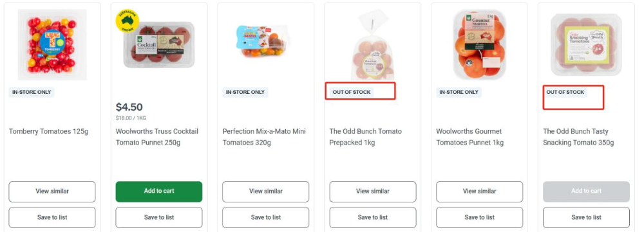Image resolution: width=644 pixels, height=232 pixels.
Task: Click the disabled Add to cart button
Action: (x=586, y=192)
